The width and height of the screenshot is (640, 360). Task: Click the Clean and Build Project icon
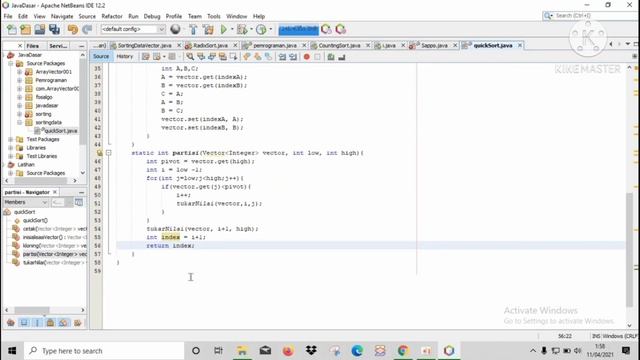tap(208, 29)
